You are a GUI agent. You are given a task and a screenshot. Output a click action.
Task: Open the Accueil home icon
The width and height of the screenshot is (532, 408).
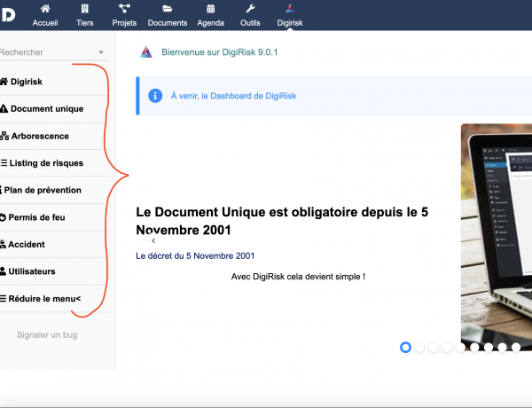(45, 9)
